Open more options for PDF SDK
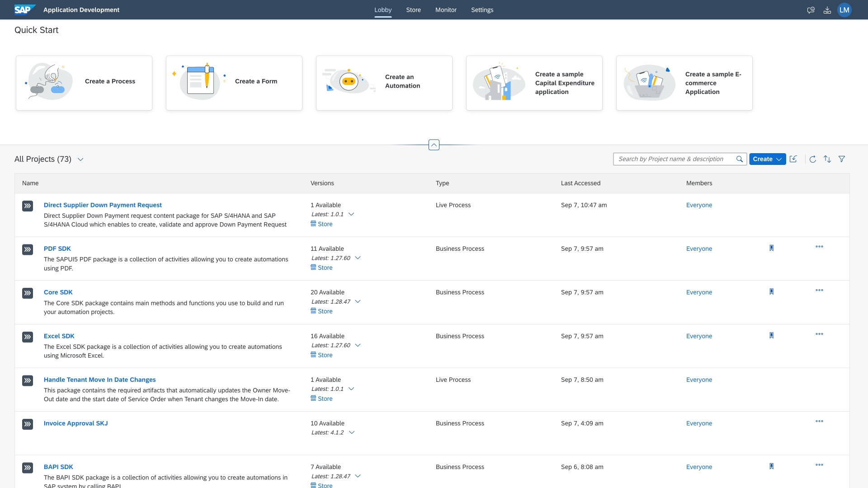 coord(819,247)
